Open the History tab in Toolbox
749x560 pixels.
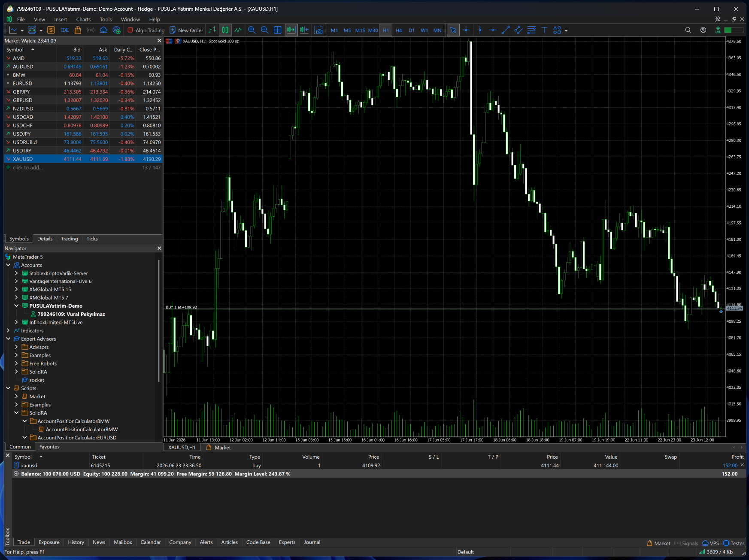tap(76, 542)
